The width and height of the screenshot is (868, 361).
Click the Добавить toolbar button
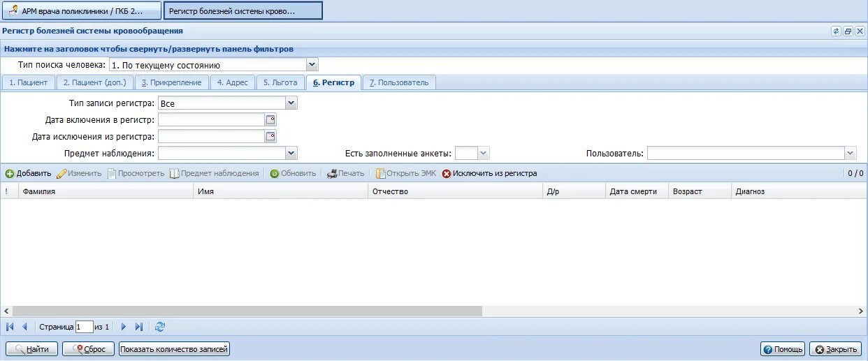29,173
